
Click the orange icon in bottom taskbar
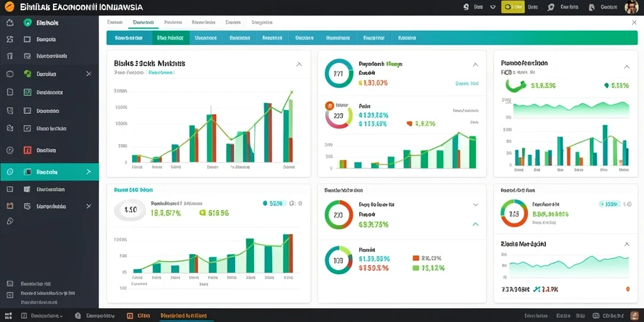point(130,316)
